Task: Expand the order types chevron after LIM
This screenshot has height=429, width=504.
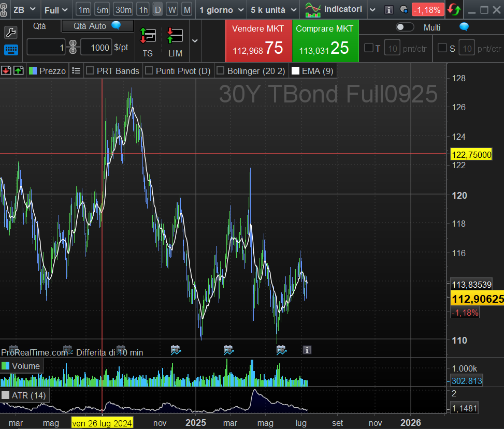Action: tap(195, 40)
